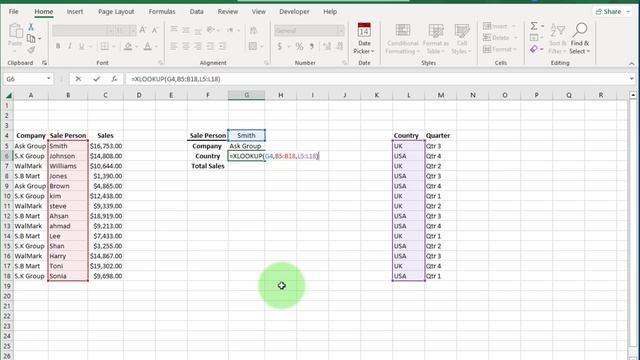Switch to the Page Layout tab

click(x=116, y=11)
